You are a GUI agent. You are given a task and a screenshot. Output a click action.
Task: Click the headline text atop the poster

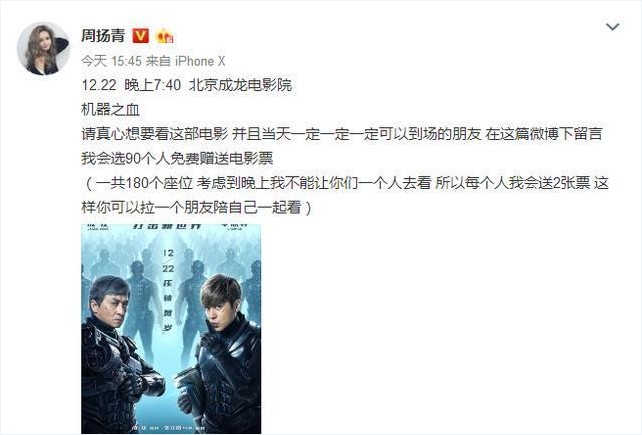tap(167, 227)
